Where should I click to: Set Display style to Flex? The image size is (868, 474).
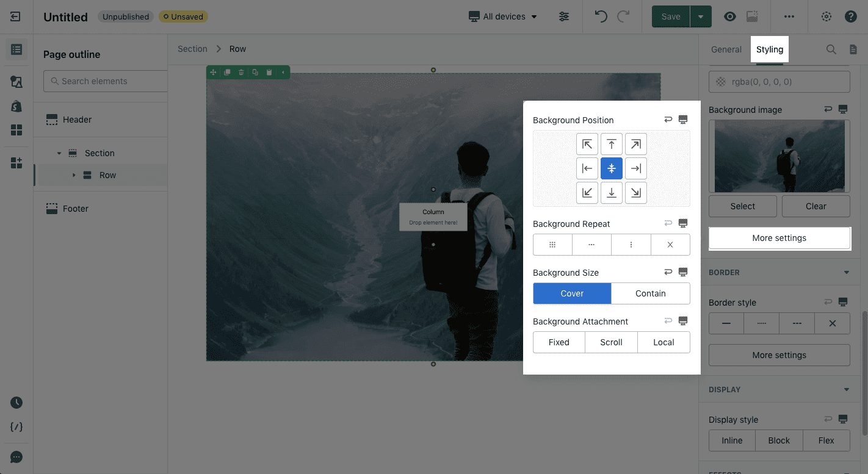pos(826,440)
